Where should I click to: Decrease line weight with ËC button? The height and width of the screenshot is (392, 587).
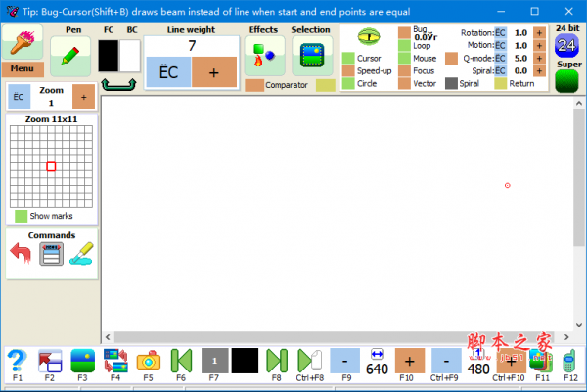168,72
